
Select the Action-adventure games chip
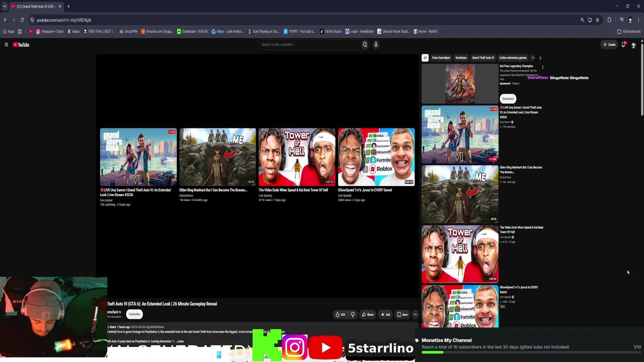point(513,58)
